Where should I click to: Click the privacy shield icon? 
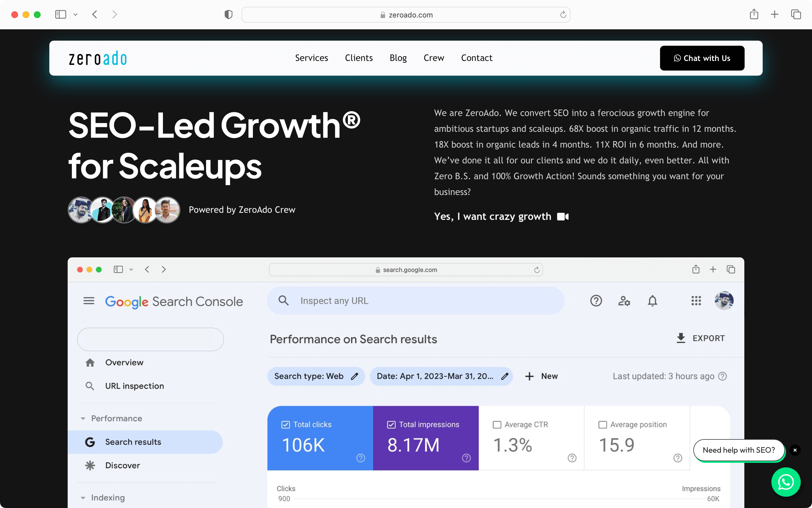[x=228, y=14]
